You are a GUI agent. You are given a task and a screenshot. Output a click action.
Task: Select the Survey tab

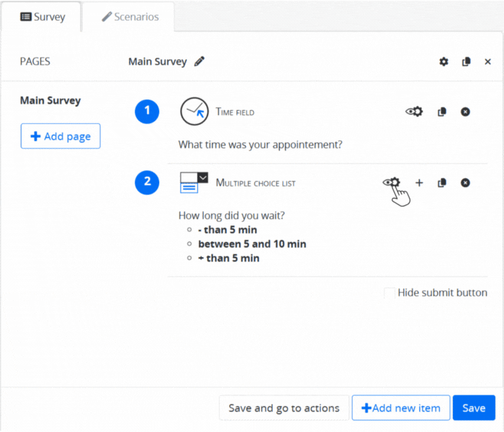[42, 17]
